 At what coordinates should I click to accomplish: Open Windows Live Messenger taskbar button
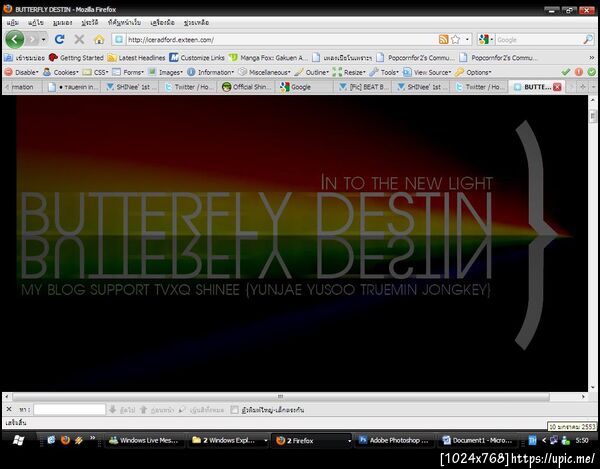tap(144, 440)
